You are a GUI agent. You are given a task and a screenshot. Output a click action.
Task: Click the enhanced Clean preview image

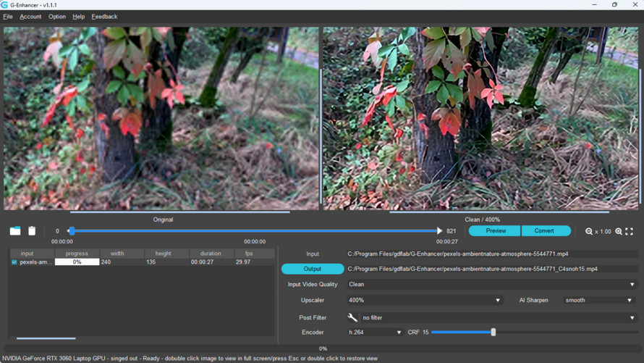click(481, 119)
